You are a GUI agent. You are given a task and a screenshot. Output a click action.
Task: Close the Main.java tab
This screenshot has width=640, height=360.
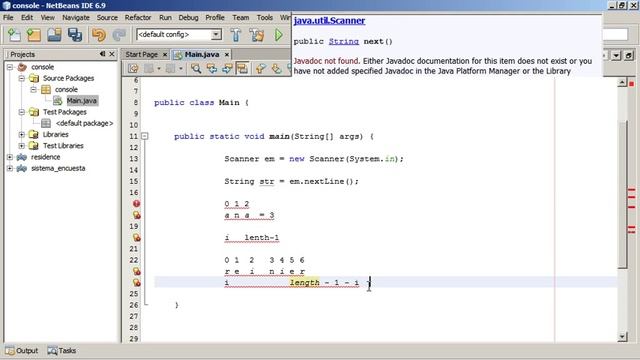coord(227,54)
